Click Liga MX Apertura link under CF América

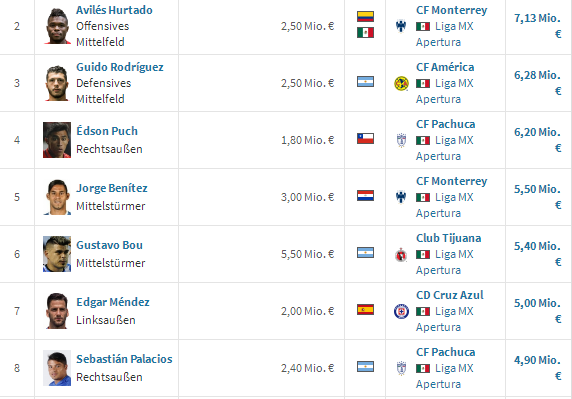[x=445, y=91]
